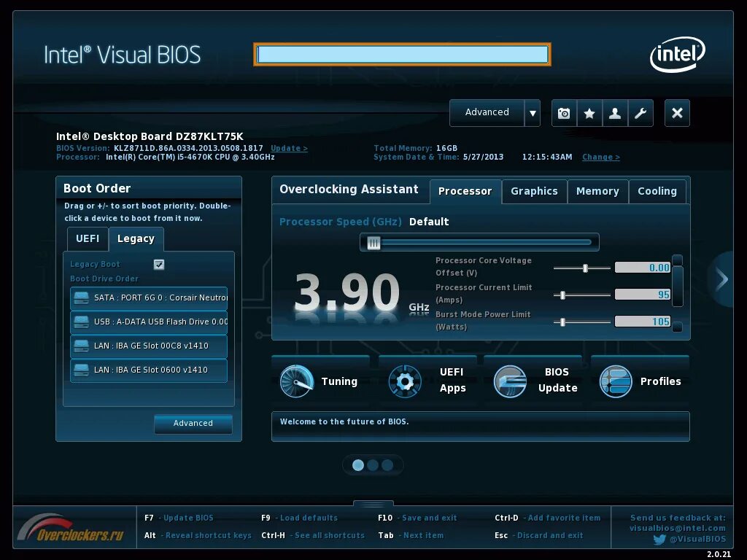Image resolution: width=747 pixels, height=560 pixels.
Task: Click the Change date and time link
Action: tap(601, 157)
